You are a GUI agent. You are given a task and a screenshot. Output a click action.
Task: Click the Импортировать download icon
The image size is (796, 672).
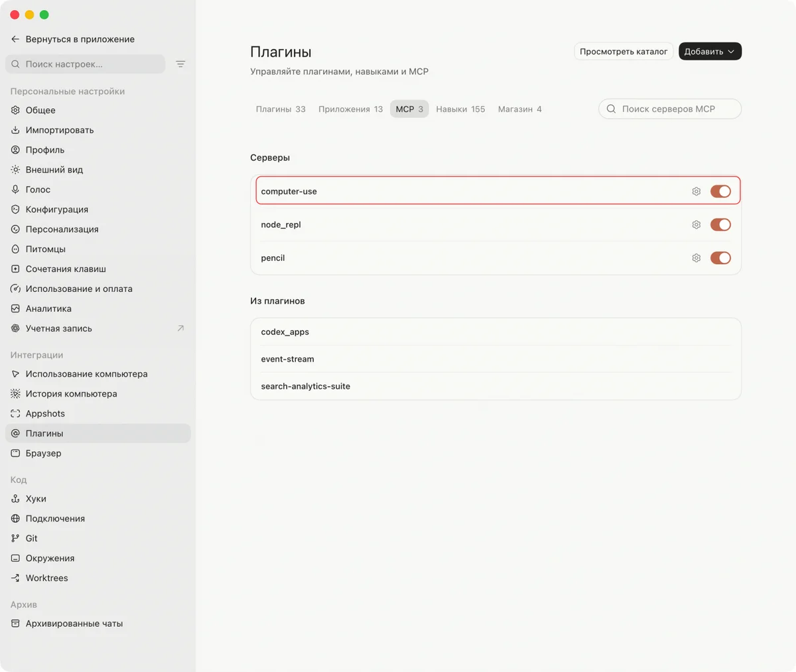click(x=15, y=130)
